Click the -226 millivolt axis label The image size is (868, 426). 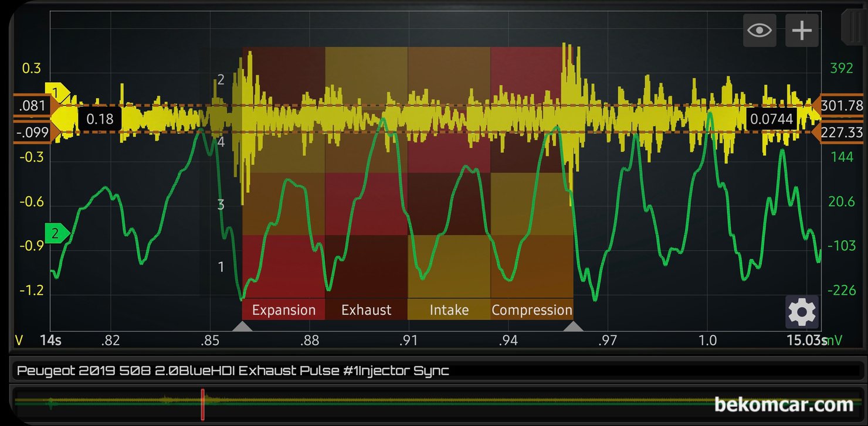coord(842,290)
